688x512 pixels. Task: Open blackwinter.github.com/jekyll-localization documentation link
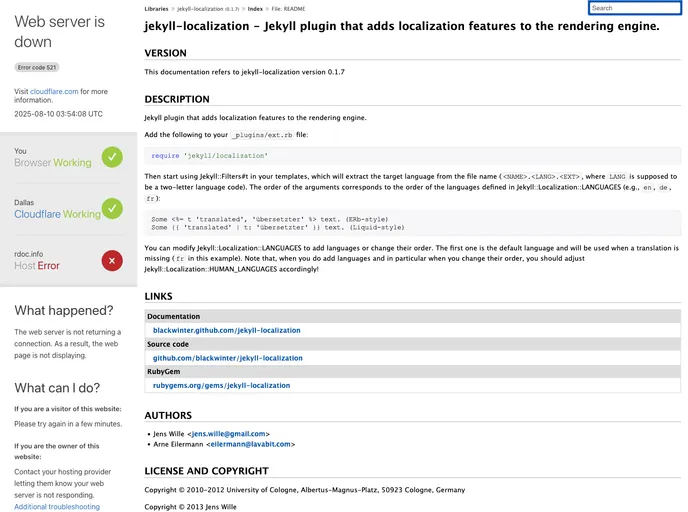[x=226, y=330]
